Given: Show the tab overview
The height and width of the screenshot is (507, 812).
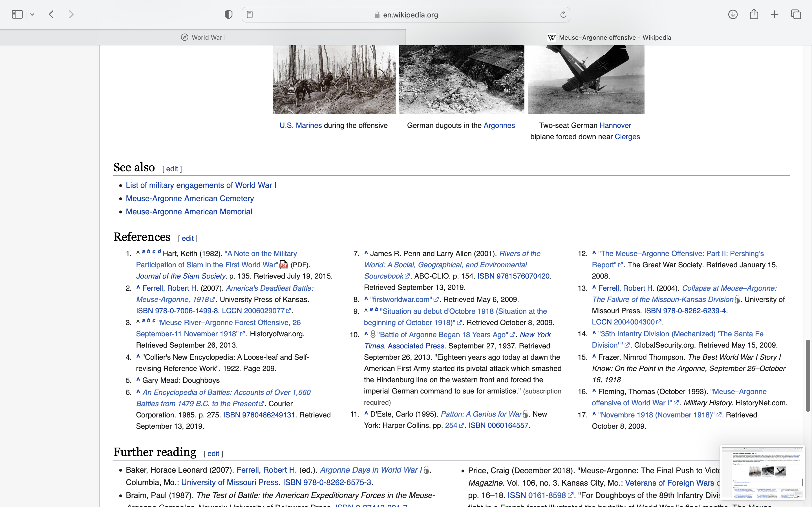Looking at the screenshot, I should [x=796, y=14].
